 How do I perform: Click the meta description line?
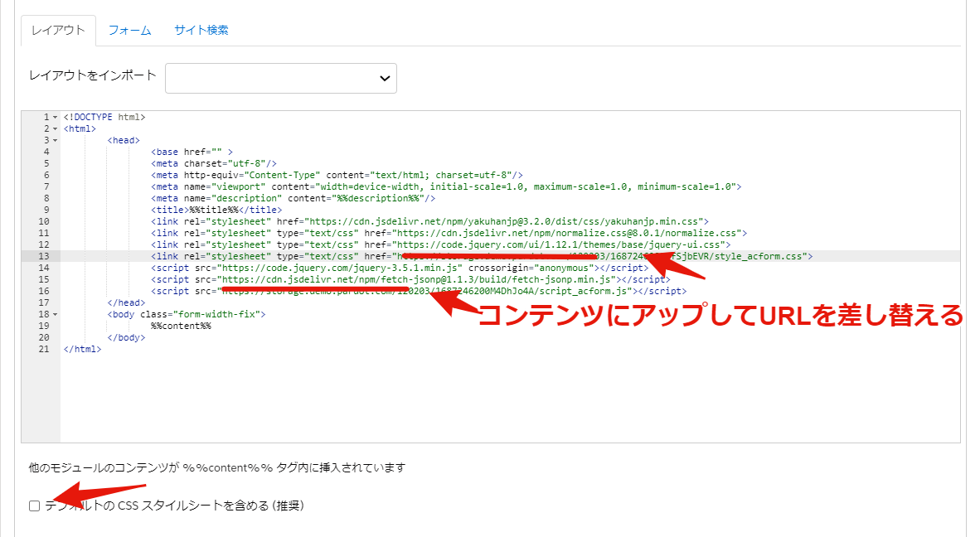pos(293,198)
